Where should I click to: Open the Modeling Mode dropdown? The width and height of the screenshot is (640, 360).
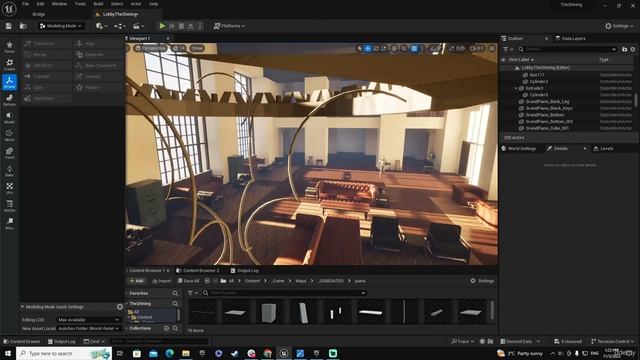61,26
